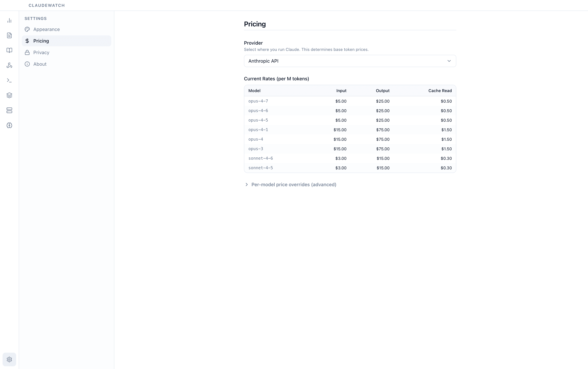Select the sonnet-4-5 model row name

[260, 168]
